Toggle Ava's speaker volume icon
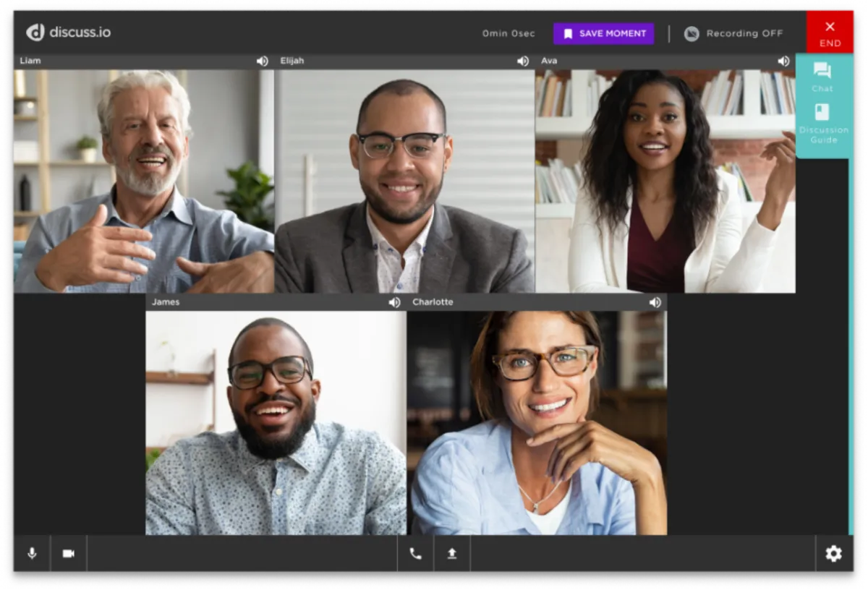This screenshot has height=590, width=868. pyautogui.click(x=783, y=61)
